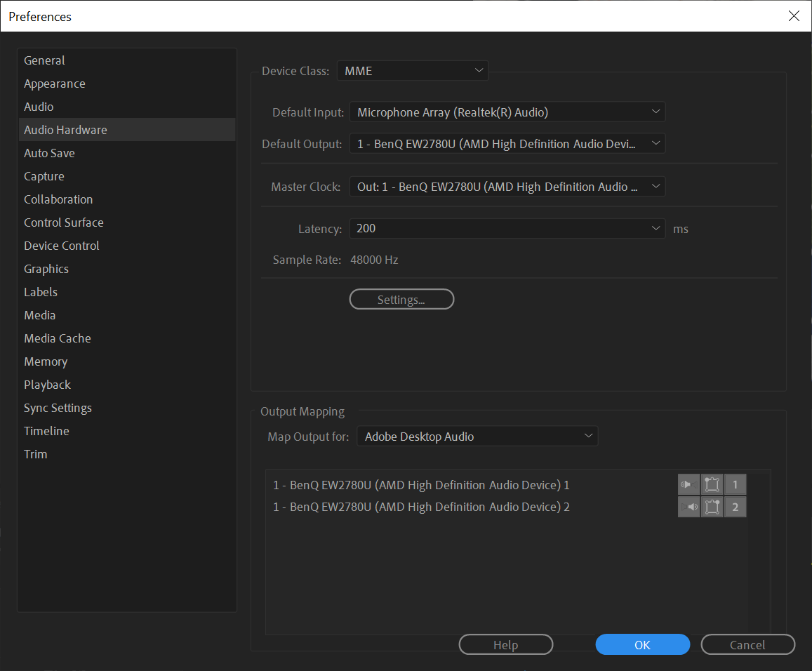
Task: Go to the Sync Settings category
Action: (58, 407)
